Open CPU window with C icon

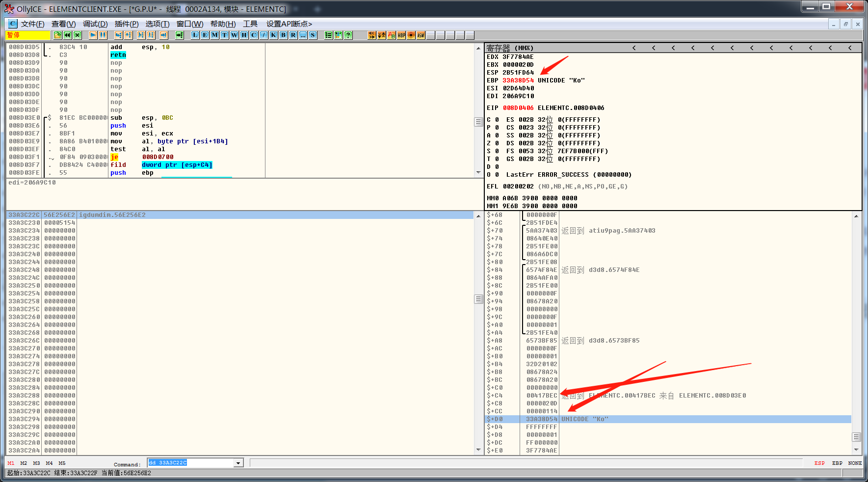[x=254, y=35]
